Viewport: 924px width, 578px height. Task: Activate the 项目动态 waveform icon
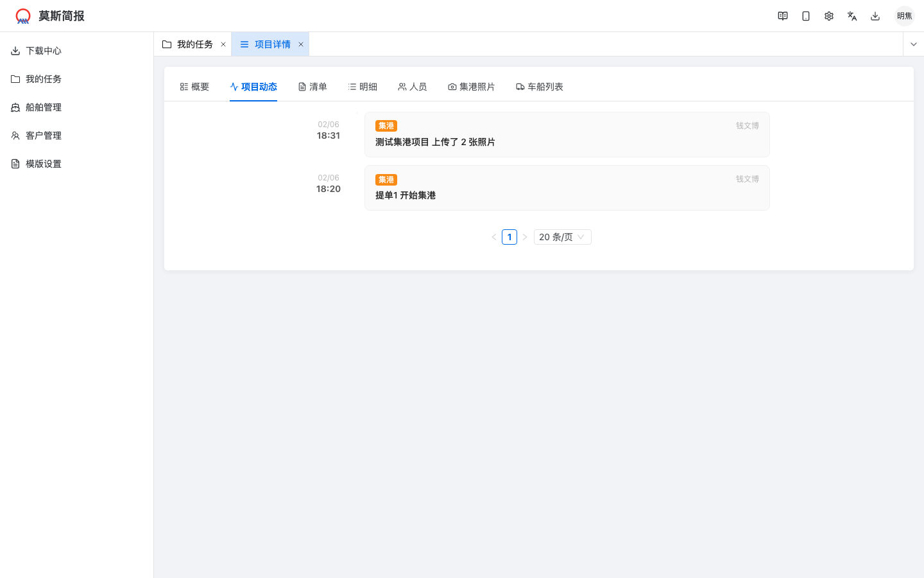[233, 86]
